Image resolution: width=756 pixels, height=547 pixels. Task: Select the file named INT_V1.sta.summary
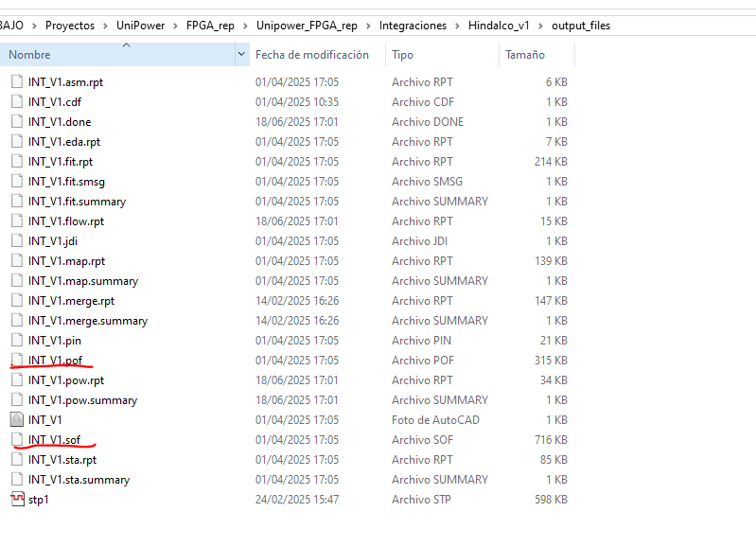(79, 480)
